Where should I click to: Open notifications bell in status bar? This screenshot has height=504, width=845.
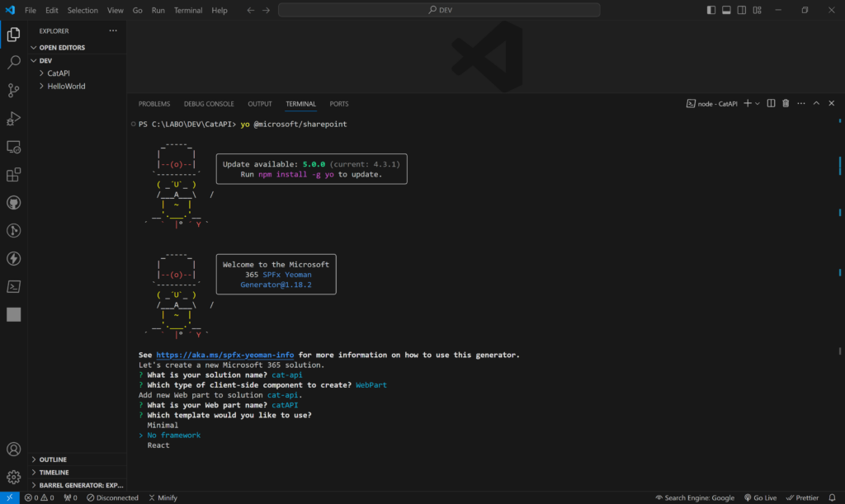[832, 497]
